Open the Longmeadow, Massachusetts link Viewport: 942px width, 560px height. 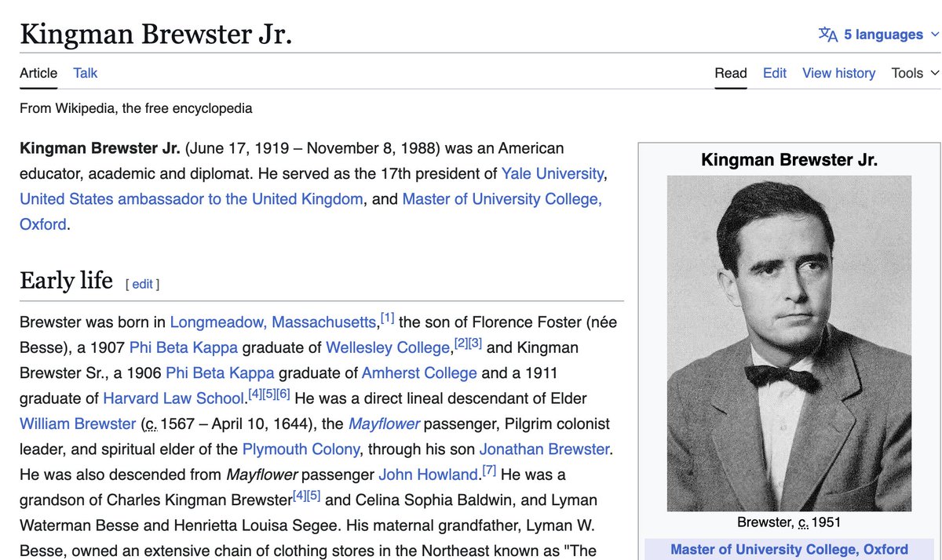pyautogui.click(x=273, y=322)
